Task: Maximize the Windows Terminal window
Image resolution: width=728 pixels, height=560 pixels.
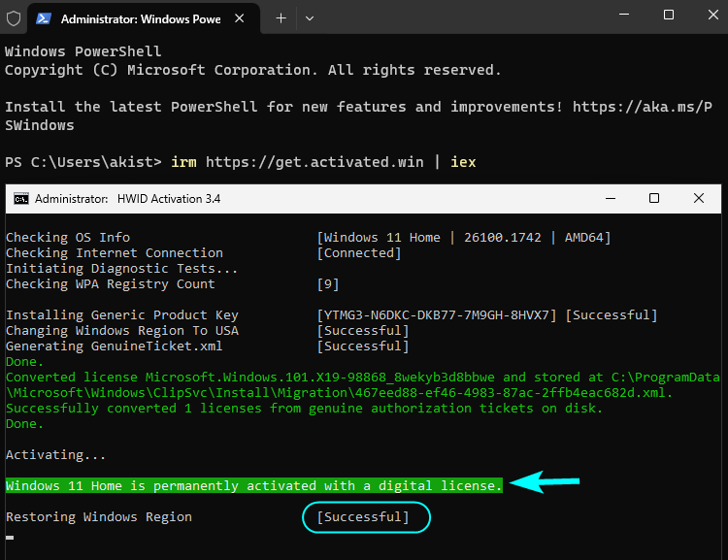Action: pyautogui.click(x=669, y=15)
